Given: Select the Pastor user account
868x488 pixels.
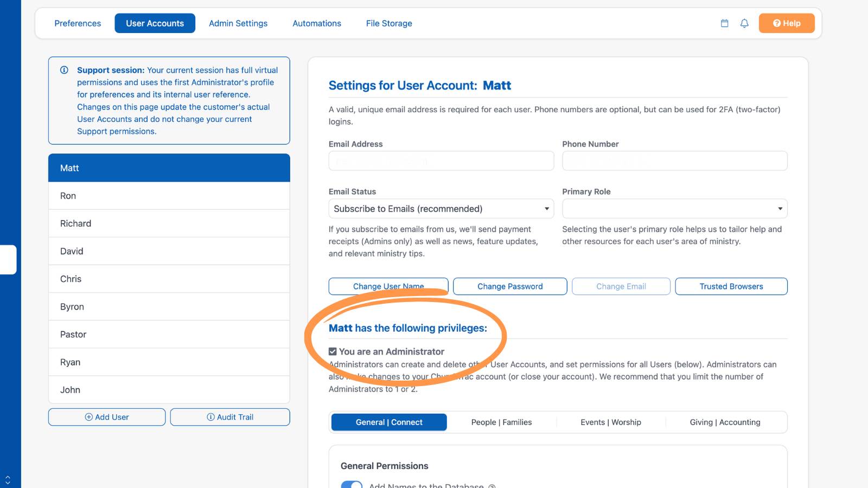Looking at the screenshot, I should 169,335.
